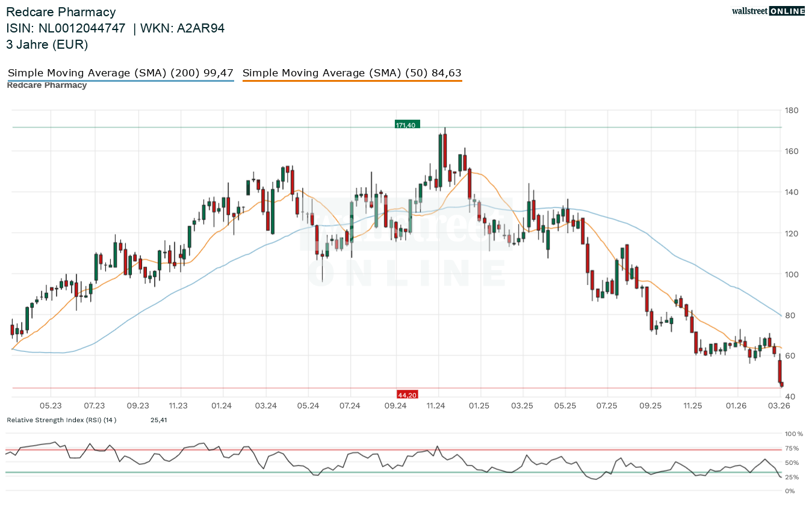This screenshot has width=812, height=507.
Task: Click the 05.23 date label on x-axis
Action: (51, 406)
